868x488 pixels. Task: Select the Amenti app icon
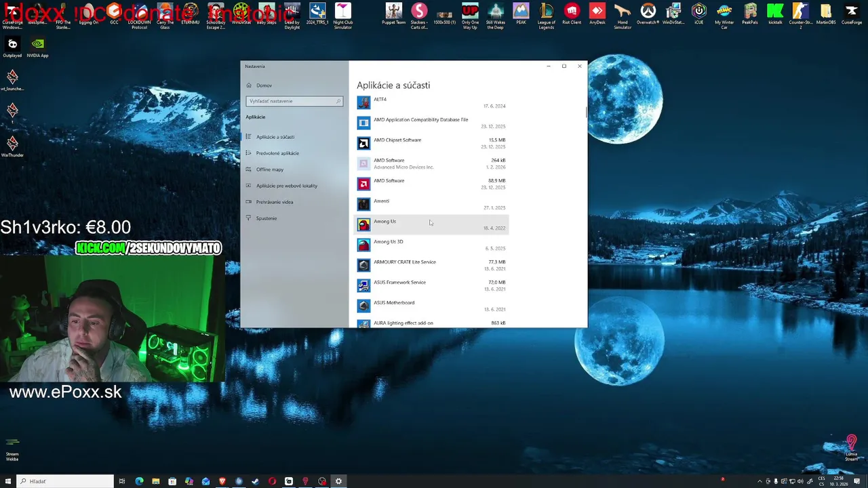363,204
